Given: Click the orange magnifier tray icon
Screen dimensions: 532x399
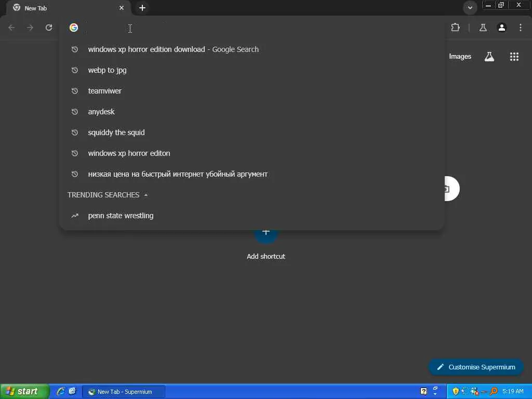Looking at the screenshot, I should tap(494, 392).
